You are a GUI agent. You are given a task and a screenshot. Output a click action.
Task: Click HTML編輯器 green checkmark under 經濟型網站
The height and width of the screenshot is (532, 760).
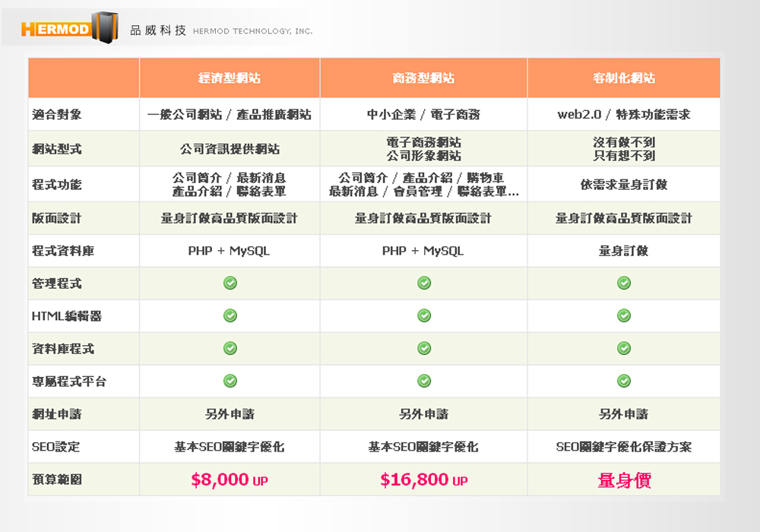(230, 315)
